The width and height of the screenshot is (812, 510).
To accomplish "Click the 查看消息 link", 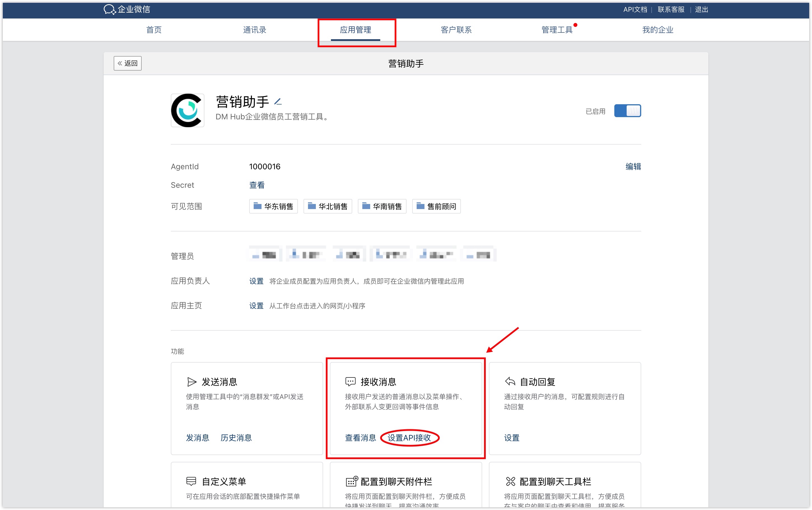I will click(360, 437).
